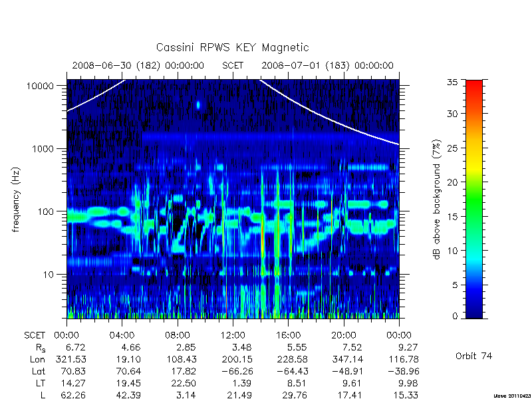Click the Rs value 6.72
The width and height of the screenshot is (532, 399).
coord(75,347)
